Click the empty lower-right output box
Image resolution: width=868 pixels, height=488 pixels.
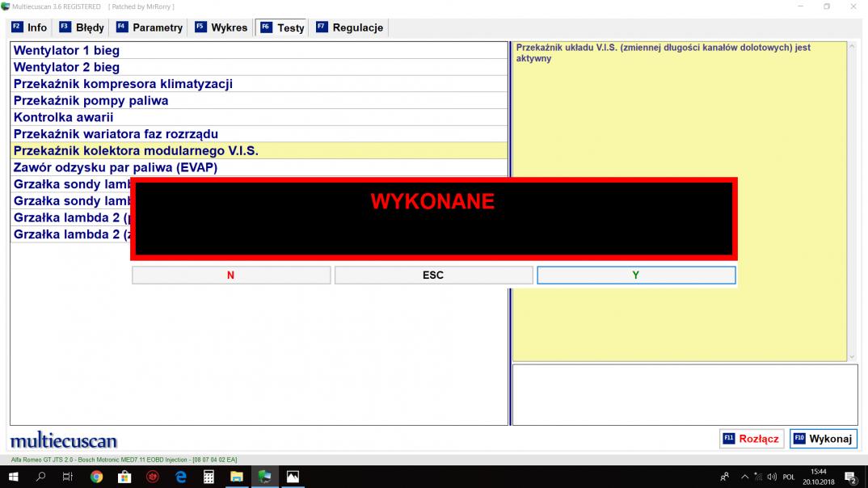[x=685, y=394]
